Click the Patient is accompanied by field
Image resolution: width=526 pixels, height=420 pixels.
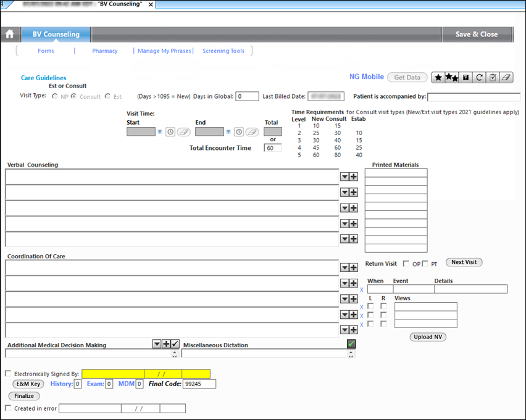point(474,97)
